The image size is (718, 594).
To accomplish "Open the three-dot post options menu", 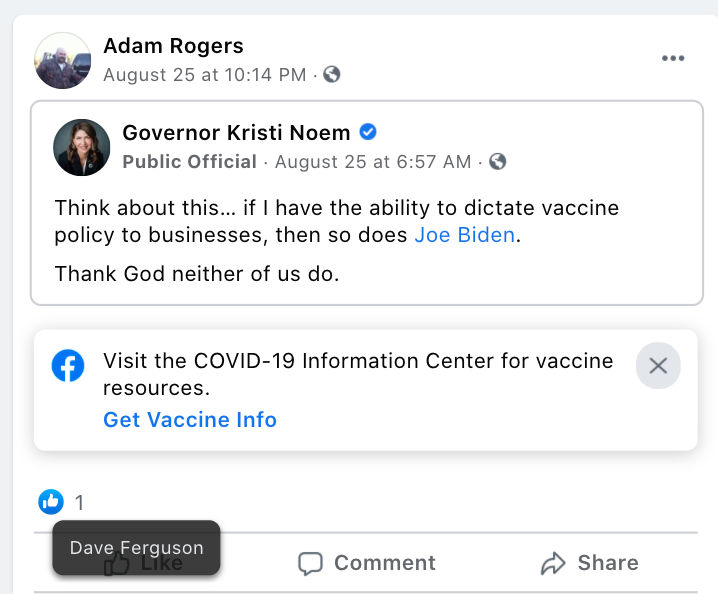I will tap(673, 59).
